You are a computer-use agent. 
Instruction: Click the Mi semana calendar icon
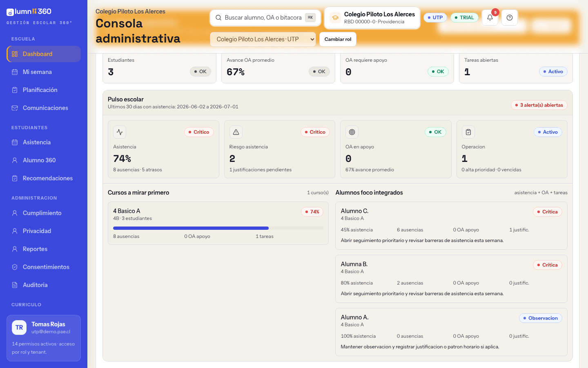click(x=15, y=72)
